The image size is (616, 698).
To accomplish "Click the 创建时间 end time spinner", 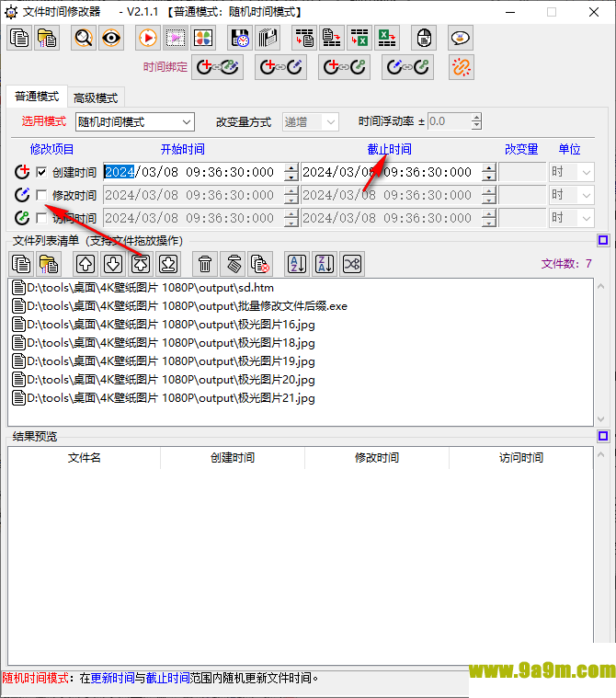I will 489,172.
